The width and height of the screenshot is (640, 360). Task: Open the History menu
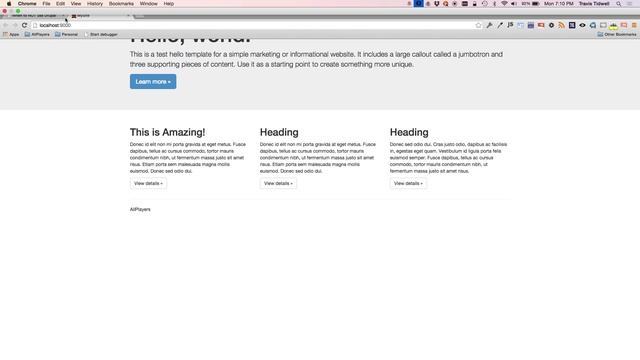point(95,4)
